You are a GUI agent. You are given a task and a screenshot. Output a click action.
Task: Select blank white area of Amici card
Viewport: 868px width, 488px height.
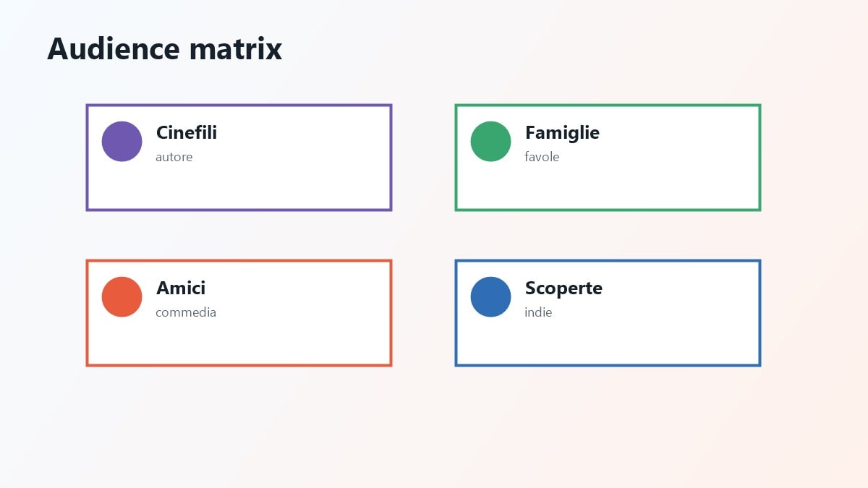[x=289, y=340]
